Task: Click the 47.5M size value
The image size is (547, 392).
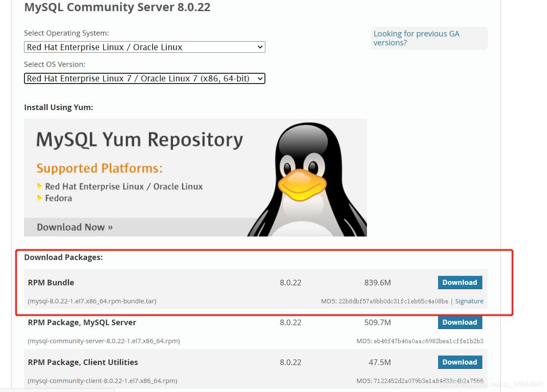Action: pyautogui.click(x=380, y=362)
